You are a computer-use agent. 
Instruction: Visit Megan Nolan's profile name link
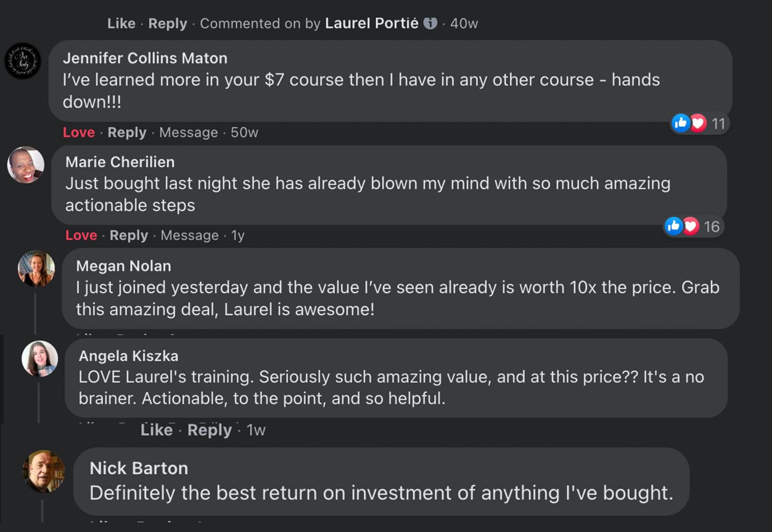coord(123,266)
